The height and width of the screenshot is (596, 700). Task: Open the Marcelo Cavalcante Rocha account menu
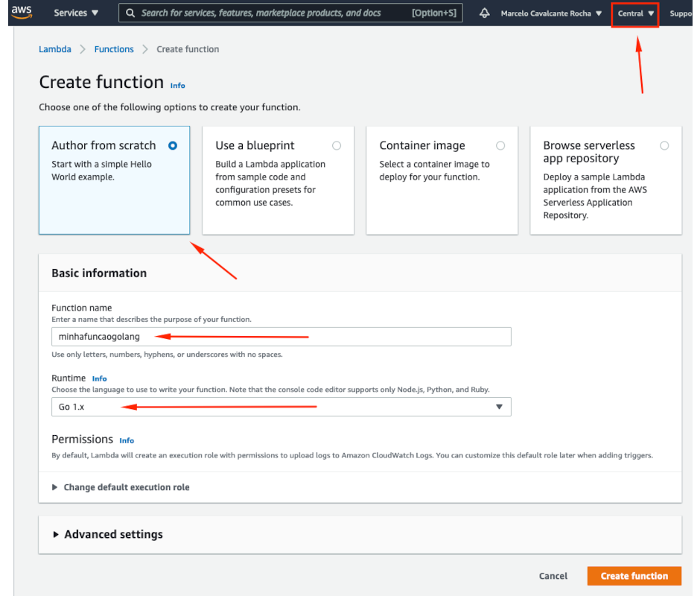click(551, 13)
